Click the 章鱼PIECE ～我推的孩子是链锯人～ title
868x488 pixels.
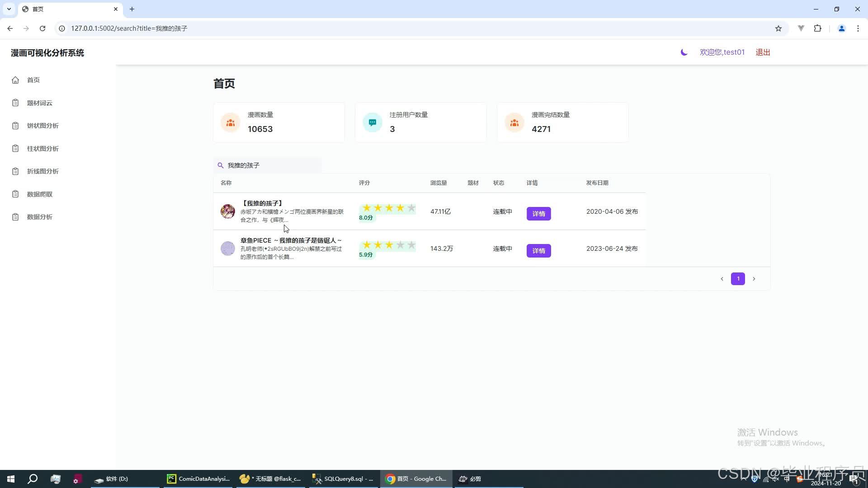[x=291, y=240]
